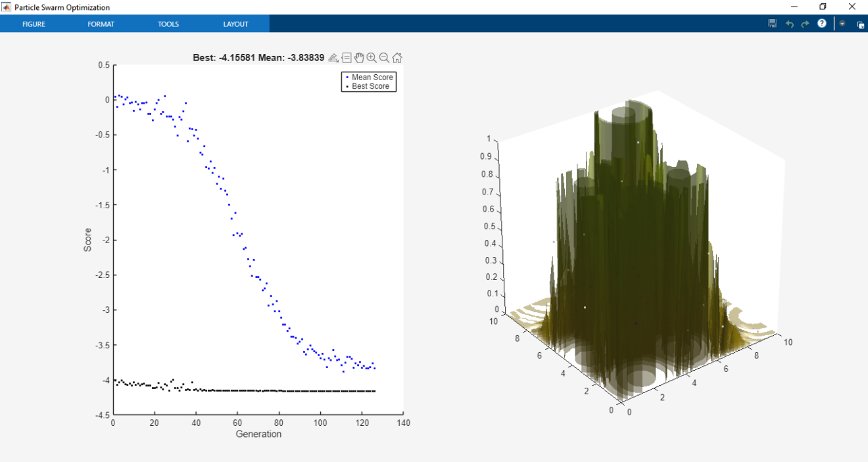The width and height of the screenshot is (868, 462).
Task: Select the LAYOUT tab
Action: 235,24
